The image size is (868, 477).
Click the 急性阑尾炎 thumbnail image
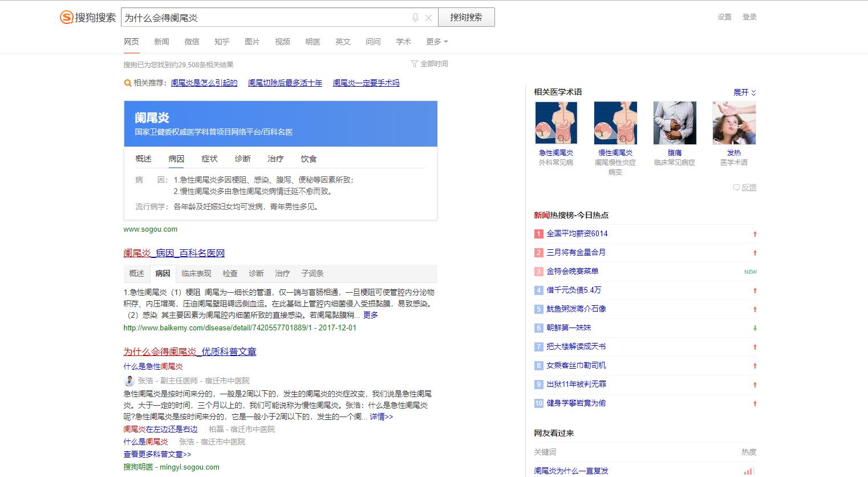557,122
